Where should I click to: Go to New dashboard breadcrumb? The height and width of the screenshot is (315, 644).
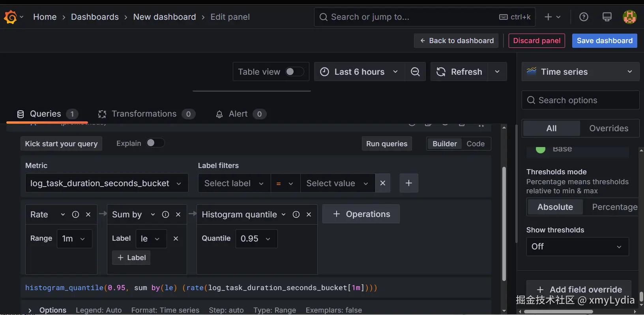pos(165,17)
